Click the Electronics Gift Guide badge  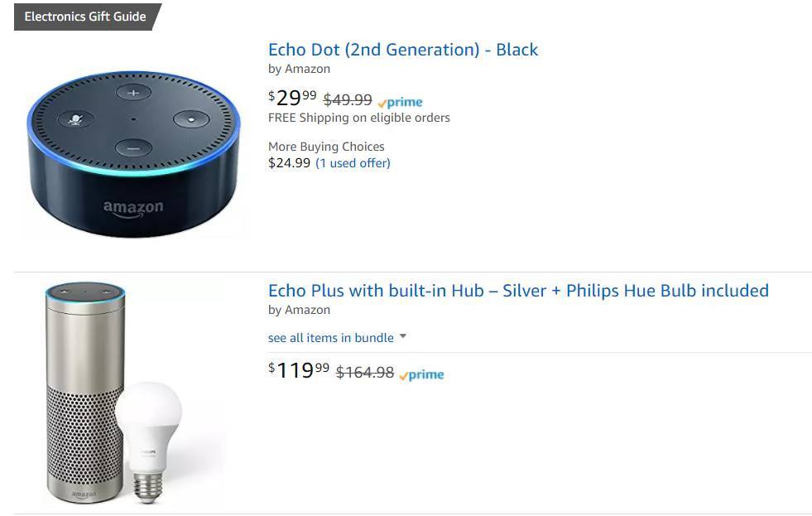tap(87, 17)
